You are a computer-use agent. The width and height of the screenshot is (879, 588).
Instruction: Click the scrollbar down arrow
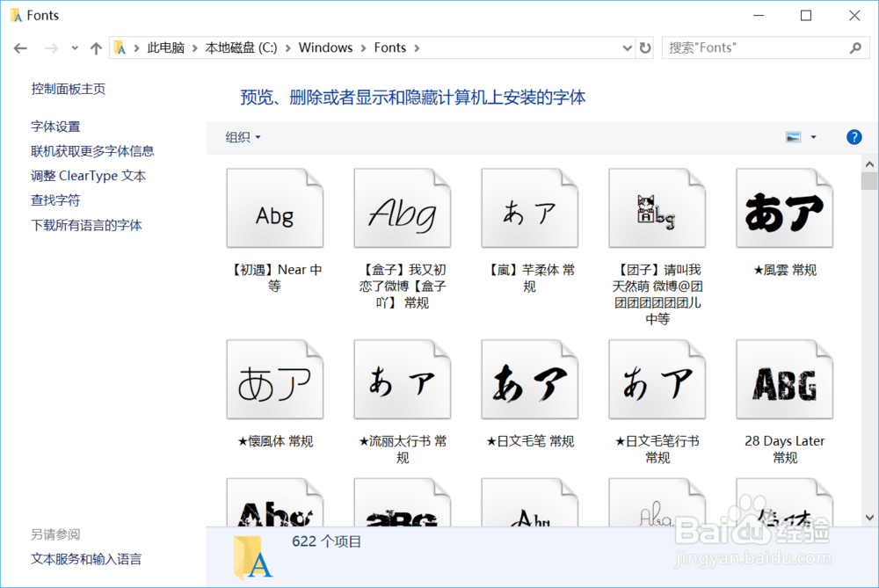(869, 518)
